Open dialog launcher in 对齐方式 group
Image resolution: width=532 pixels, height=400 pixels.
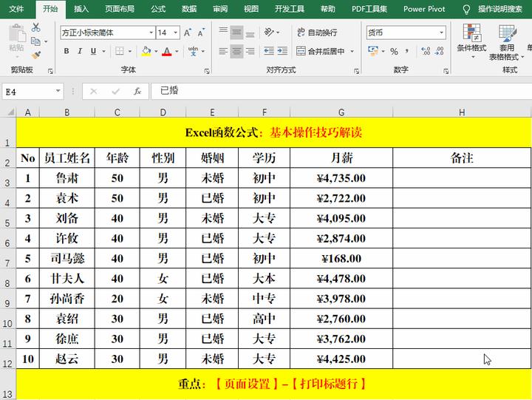[x=357, y=71]
